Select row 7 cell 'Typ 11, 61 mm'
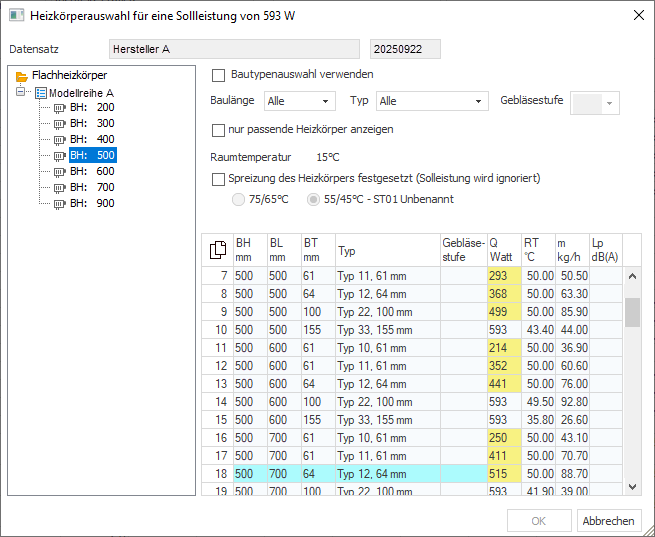The width and height of the screenshot is (655, 537). [x=388, y=276]
